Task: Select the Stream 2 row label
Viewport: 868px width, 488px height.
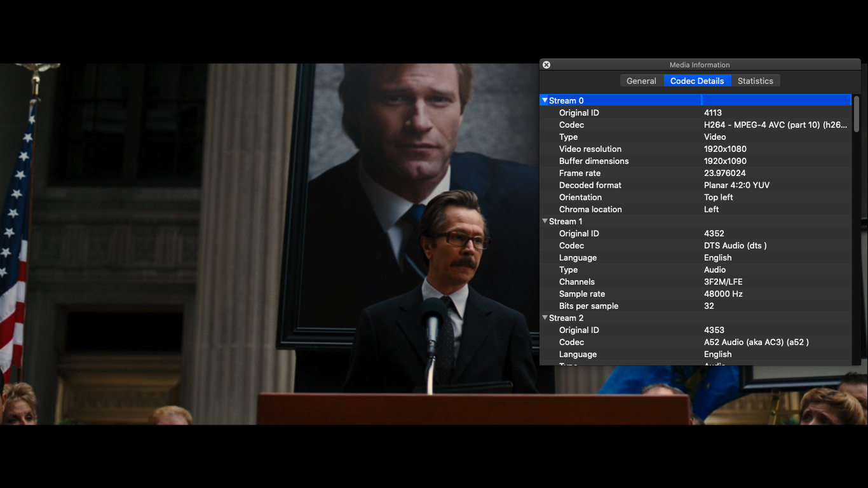Action: [566, 318]
